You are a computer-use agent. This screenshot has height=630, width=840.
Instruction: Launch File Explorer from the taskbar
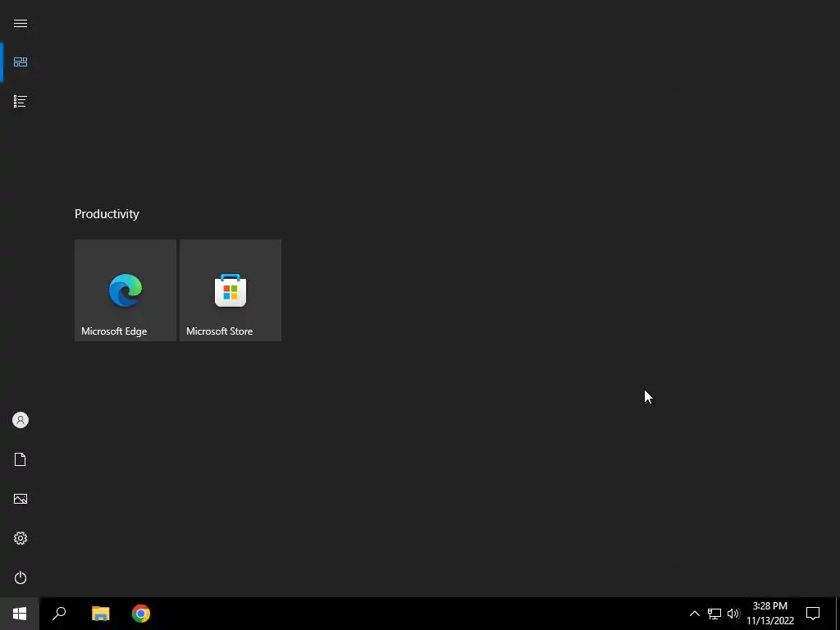tap(100, 614)
